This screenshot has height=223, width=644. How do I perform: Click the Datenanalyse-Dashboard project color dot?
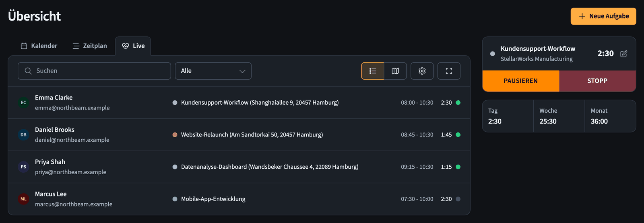pos(175,167)
